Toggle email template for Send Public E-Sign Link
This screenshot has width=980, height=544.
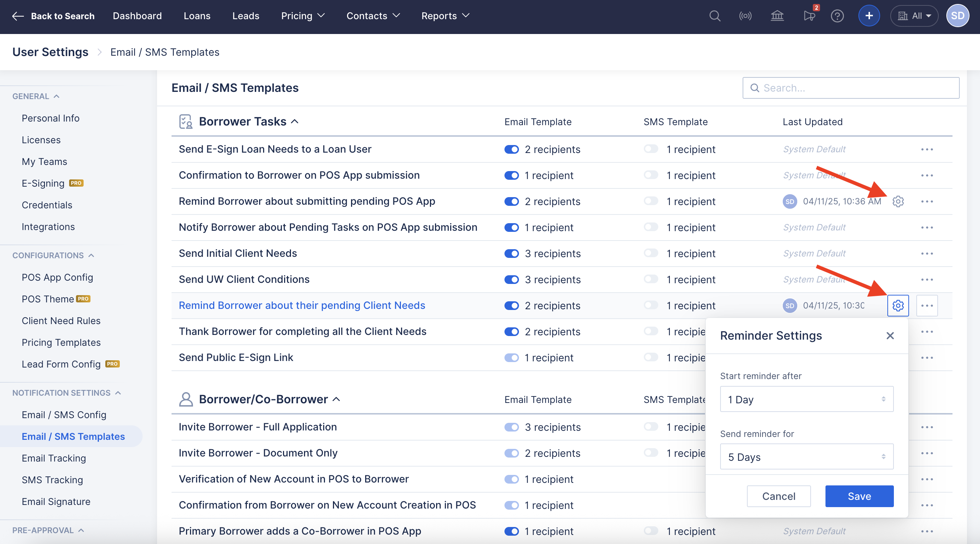(511, 358)
